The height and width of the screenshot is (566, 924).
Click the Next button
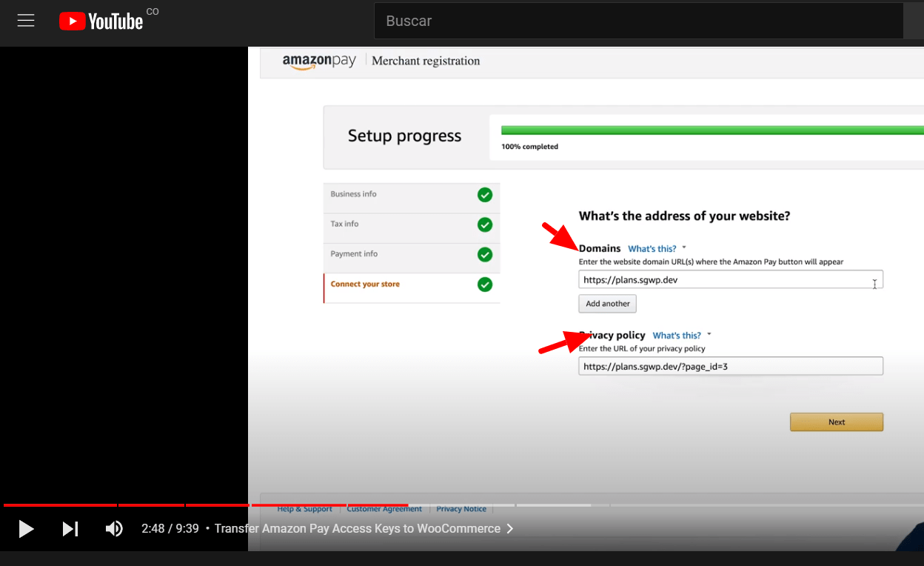click(837, 422)
